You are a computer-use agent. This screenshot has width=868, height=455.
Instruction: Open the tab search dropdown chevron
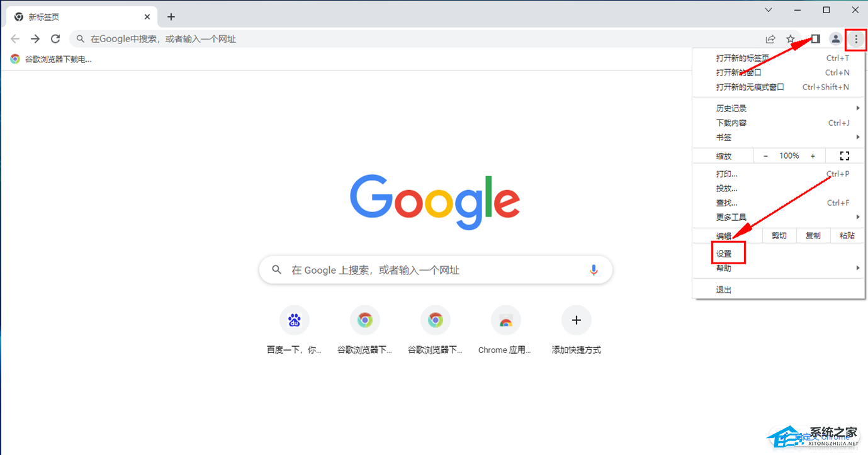coord(769,10)
